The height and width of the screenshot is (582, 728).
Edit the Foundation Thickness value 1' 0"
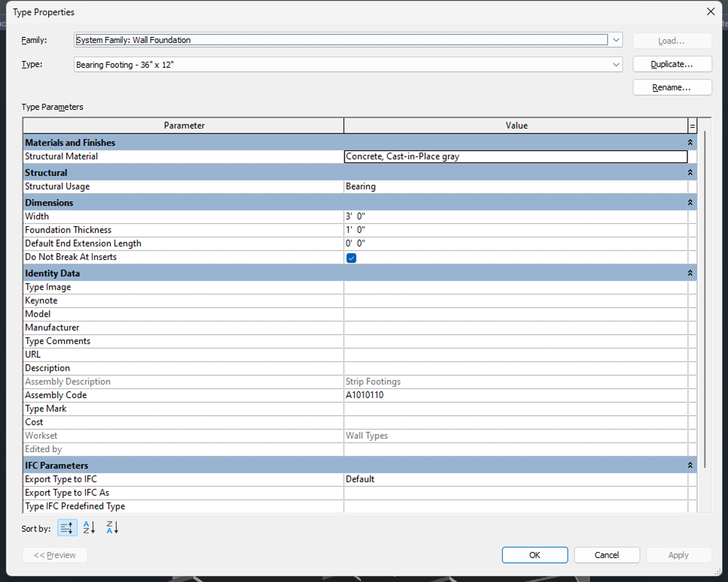pyautogui.click(x=515, y=230)
